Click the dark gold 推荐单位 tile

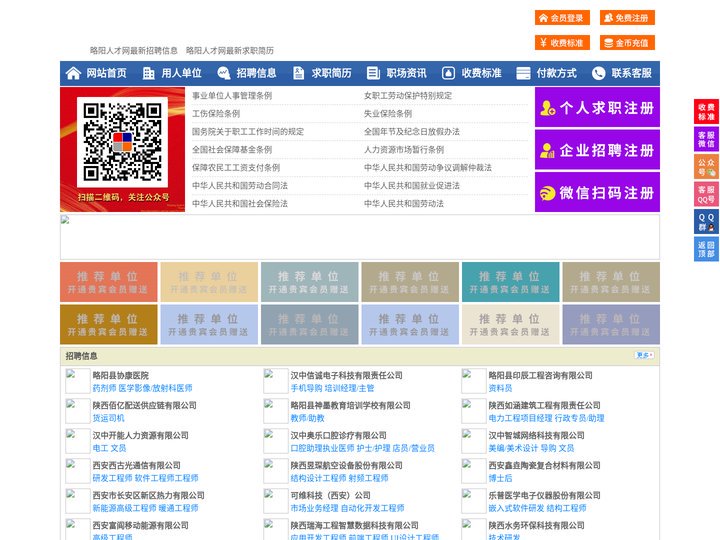[109, 324]
